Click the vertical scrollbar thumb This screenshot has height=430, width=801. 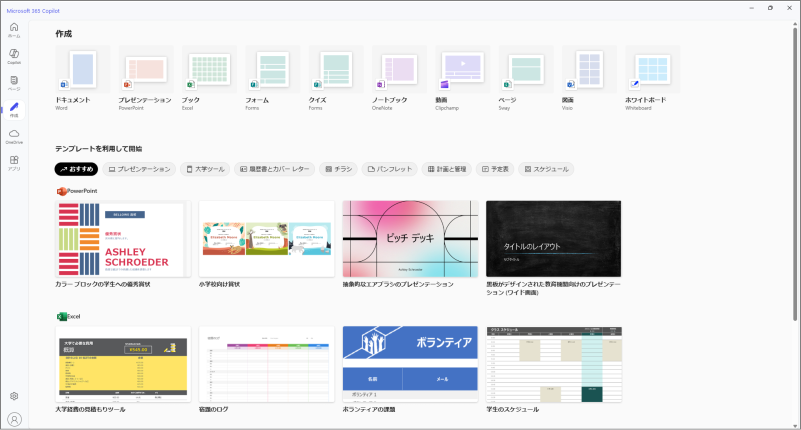pyautogui.click(x=795, y=174)
